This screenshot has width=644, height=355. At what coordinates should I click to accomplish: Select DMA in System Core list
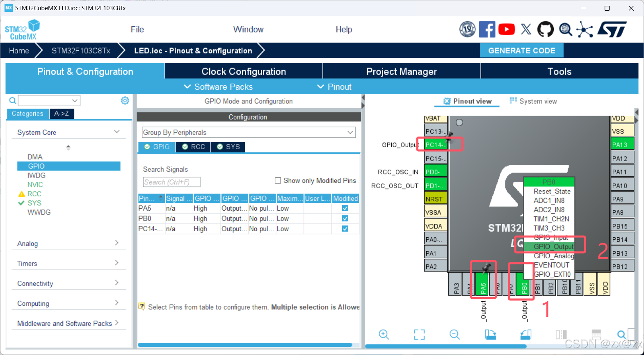click(35, 157)
